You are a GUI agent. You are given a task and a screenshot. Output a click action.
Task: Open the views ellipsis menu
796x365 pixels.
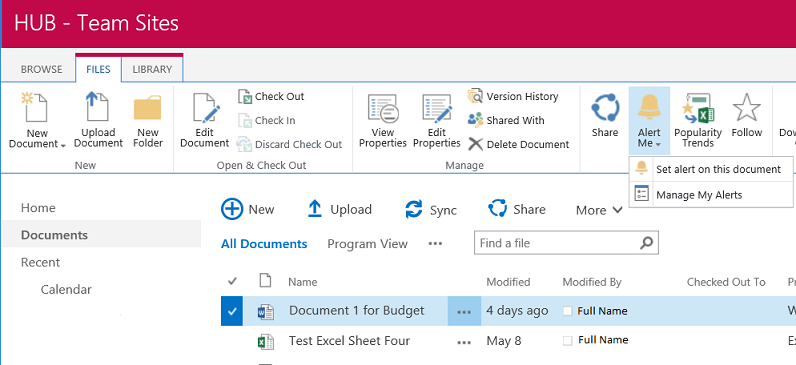pyautogui.click(x=435, y=244)
